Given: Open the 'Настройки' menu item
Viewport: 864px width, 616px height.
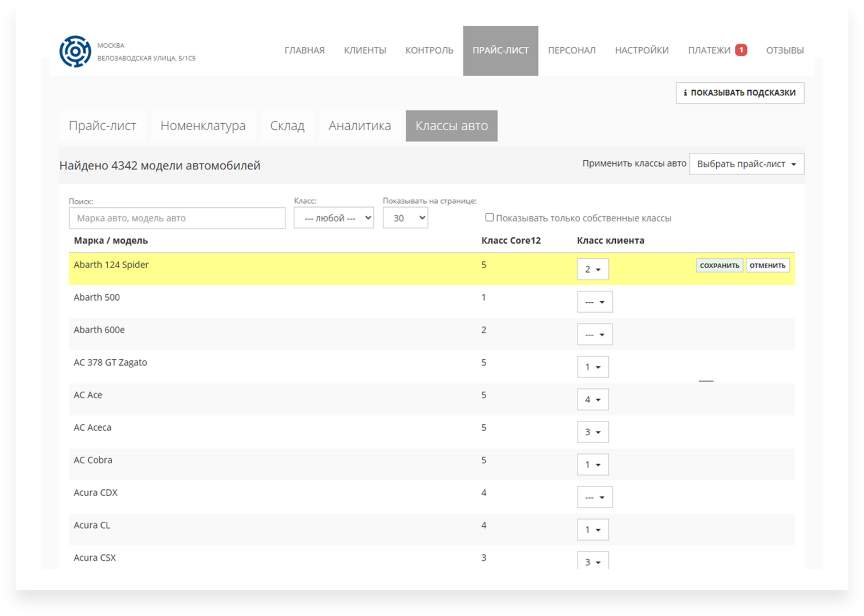Looking at the screenshot, I should (x=641, y=51).
